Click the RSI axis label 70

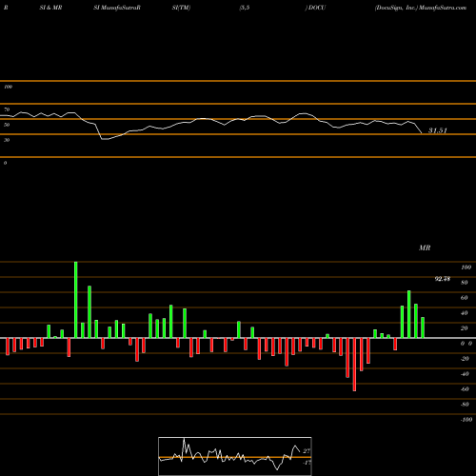click(7, 109)
